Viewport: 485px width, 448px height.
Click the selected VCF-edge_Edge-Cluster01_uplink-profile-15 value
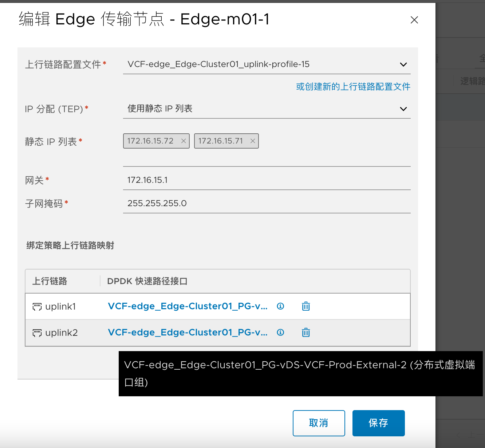[x=218, y=64]
